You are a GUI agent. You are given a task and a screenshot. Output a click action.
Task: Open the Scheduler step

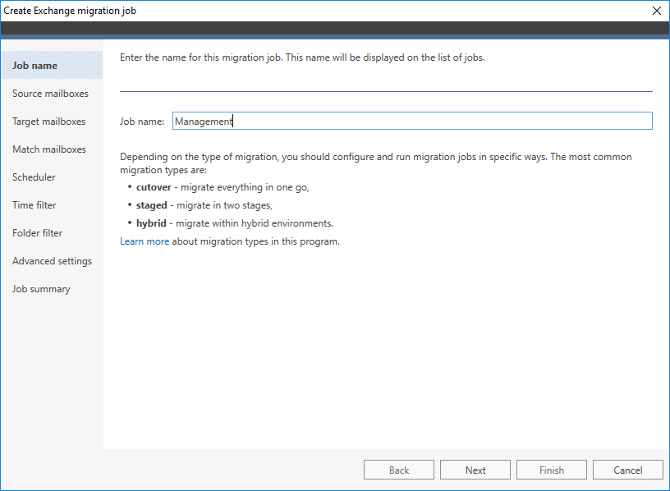click(x=34, y=177)
